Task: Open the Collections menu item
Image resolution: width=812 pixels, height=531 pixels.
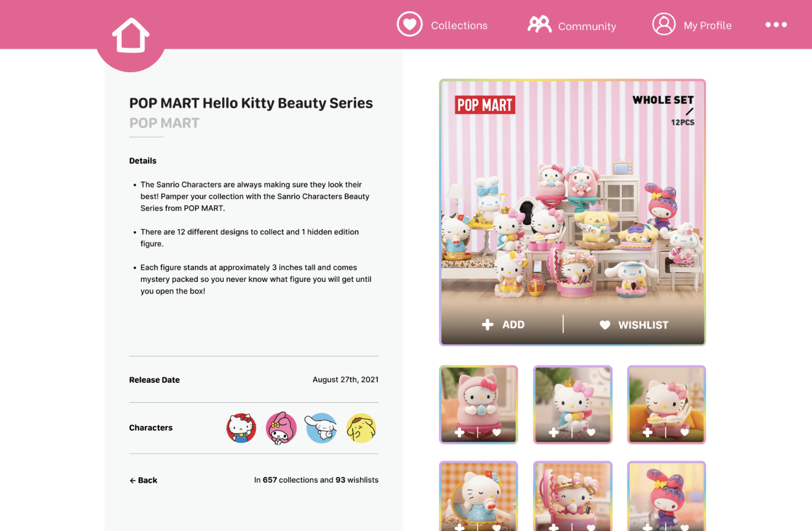Action: [442, 25]
